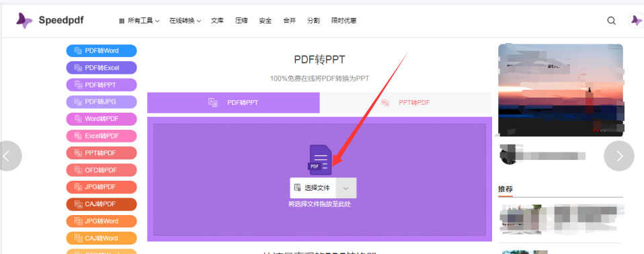Open 安全 in the top navigation
The width and height of the screenshot is (644, 254).
point(266,21)
